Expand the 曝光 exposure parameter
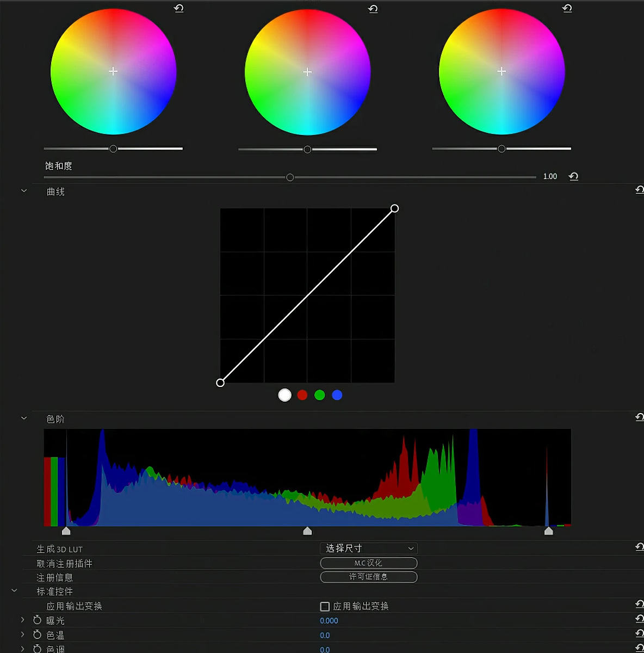 click(22, 620)
